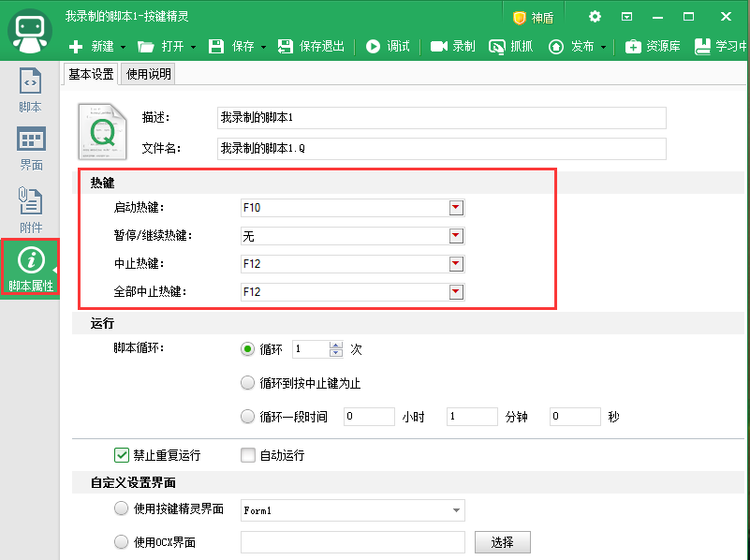Click the 选择 button for OCX interface
The width and height of the screenshot is (750, 560).
point(502,541)
